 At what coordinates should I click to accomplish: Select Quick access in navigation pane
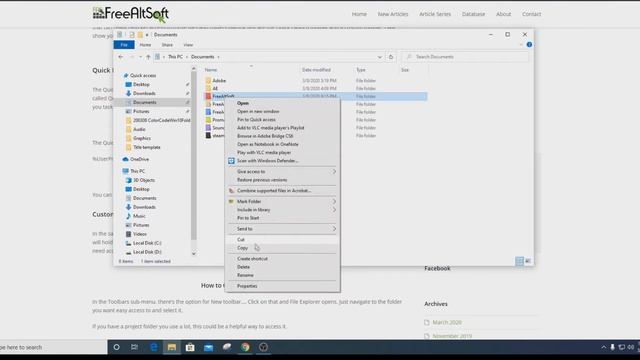coord(142,76)
